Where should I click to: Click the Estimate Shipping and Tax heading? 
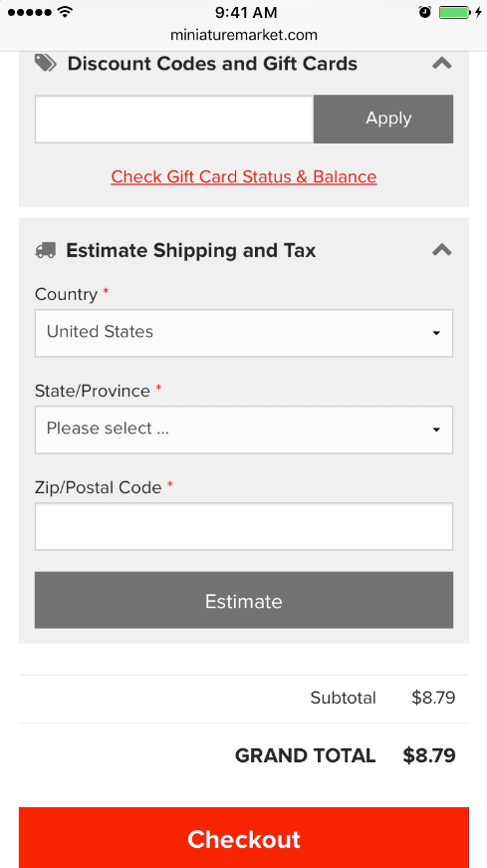(191, 251)
